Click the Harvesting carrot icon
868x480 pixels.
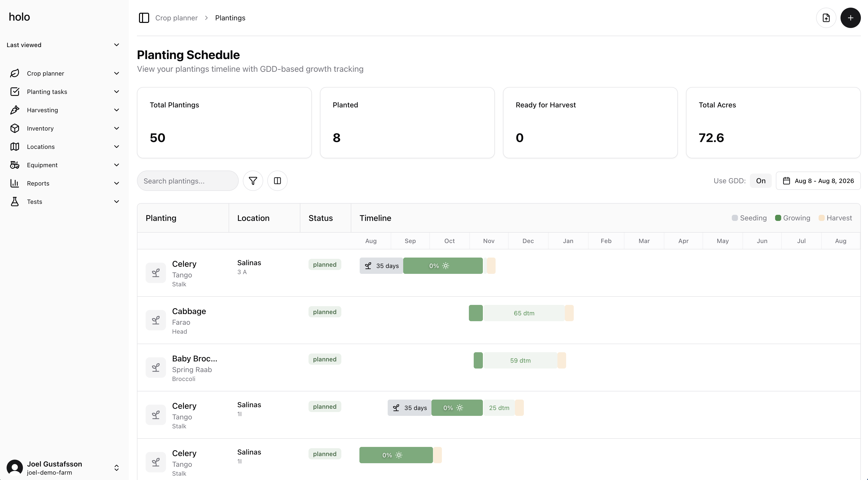[x=15, y=110]
